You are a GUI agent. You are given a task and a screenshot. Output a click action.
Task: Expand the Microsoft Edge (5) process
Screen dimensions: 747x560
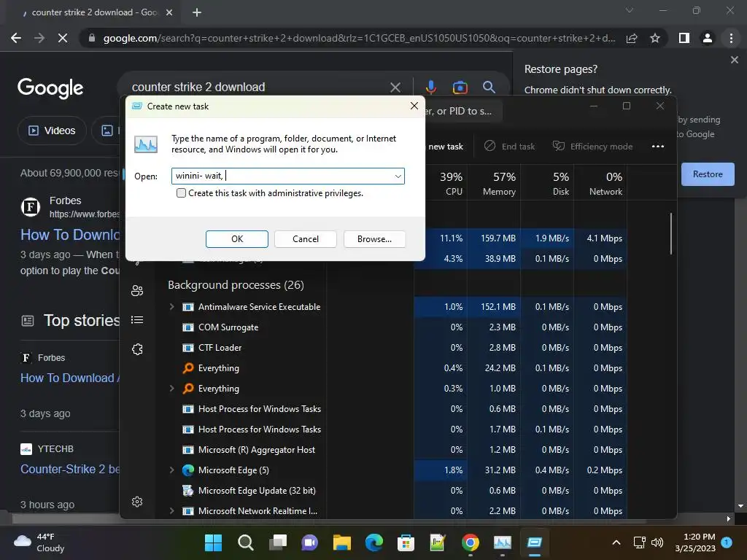coord(171,470)
